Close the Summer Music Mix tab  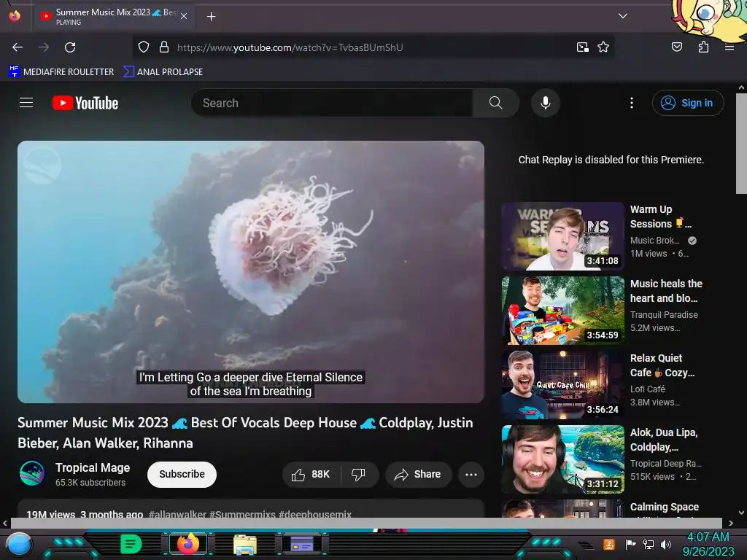[184, 16]
